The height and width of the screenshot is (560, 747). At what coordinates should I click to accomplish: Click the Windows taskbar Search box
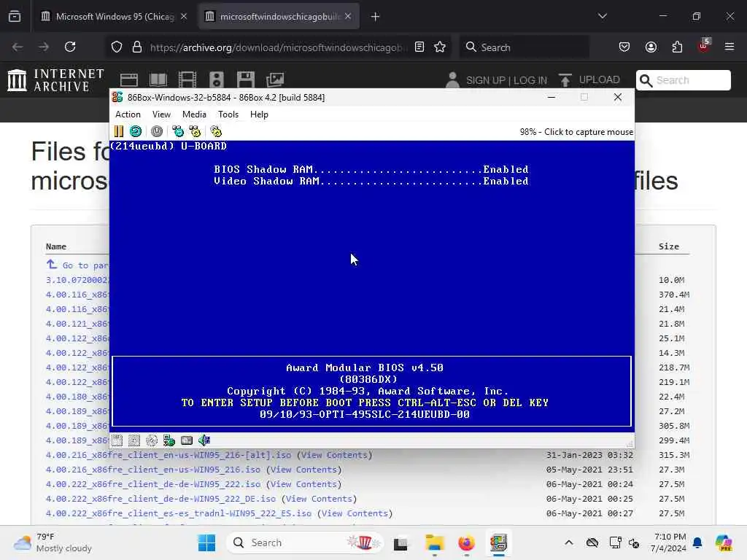coord(305,542)
